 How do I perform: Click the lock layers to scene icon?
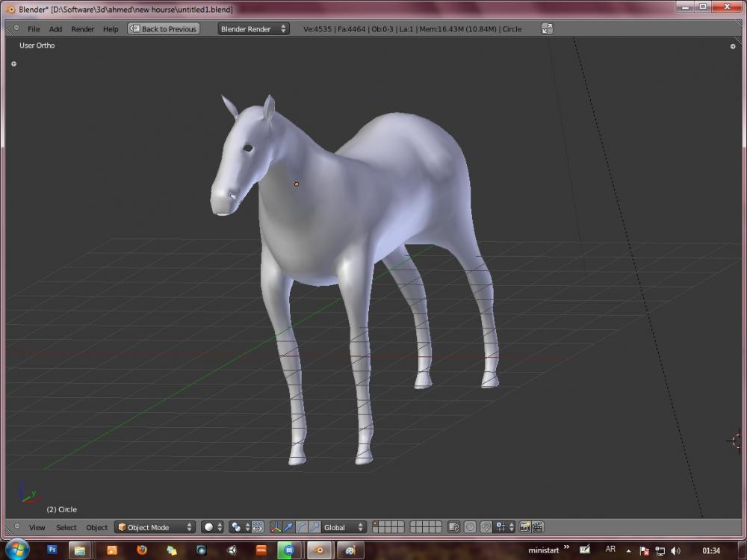[453, 527]
